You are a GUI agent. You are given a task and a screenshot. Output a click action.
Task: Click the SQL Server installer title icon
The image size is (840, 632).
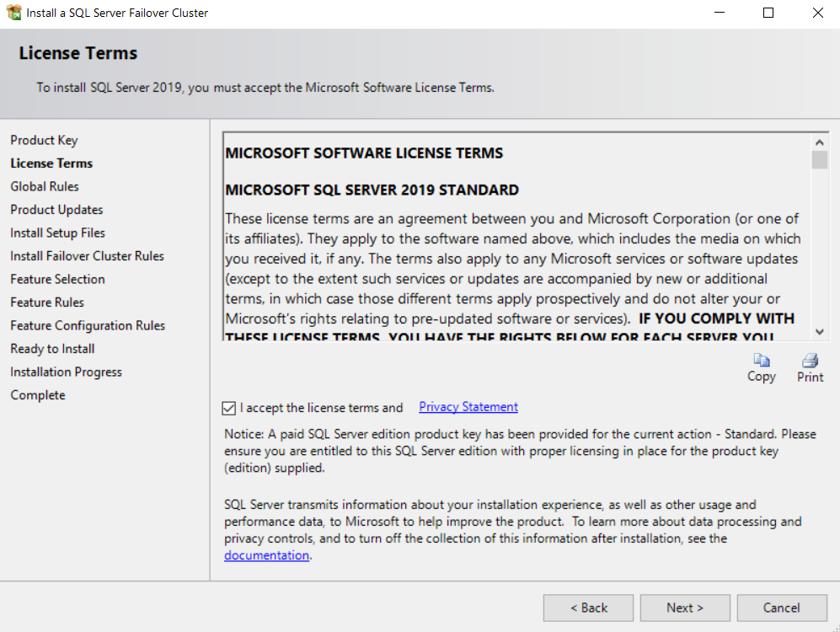14,13
